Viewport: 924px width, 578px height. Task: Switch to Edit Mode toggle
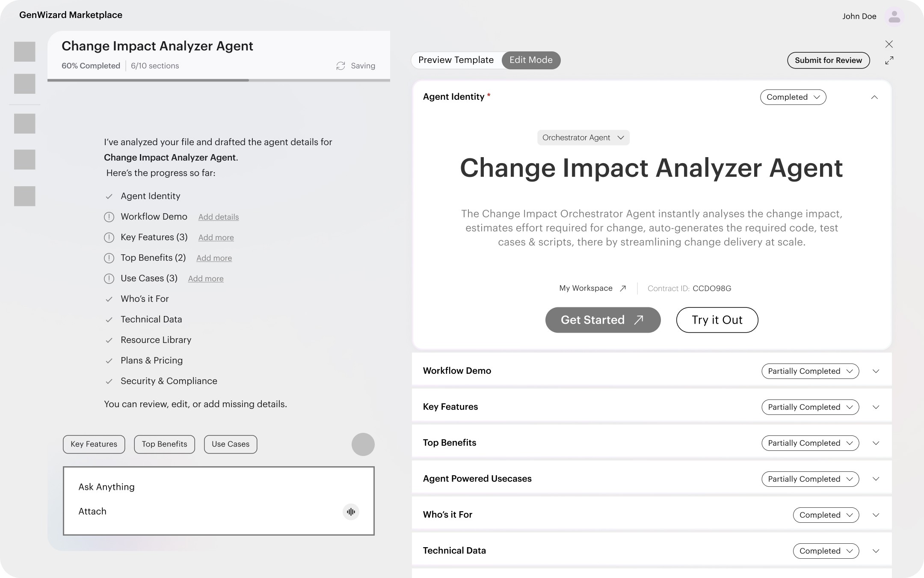(x=530, y=60)
